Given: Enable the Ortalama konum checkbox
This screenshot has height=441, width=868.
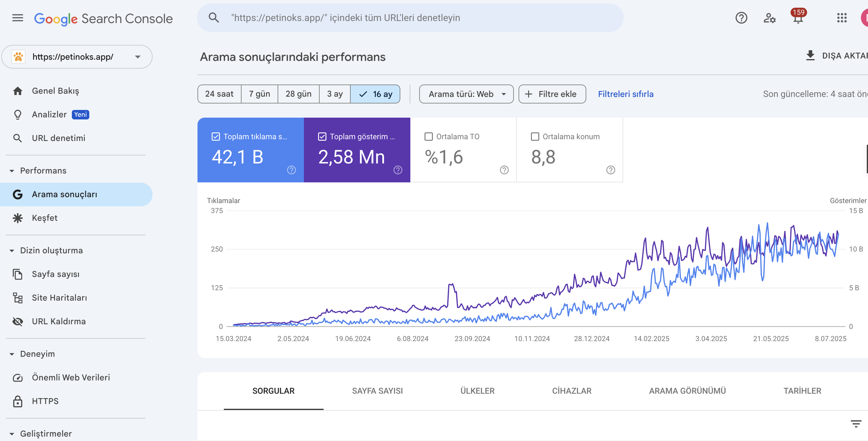Looking at the screenshot, I should [x=535, y=137].
